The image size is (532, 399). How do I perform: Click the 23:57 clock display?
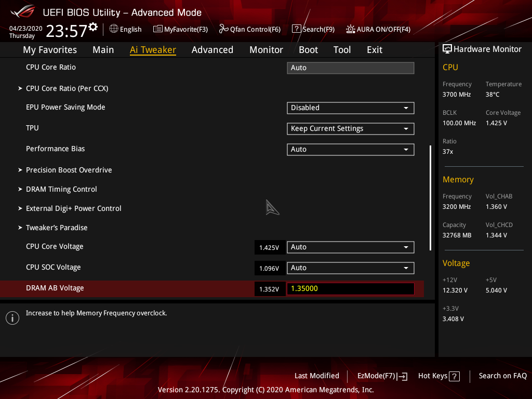[66, 31]
